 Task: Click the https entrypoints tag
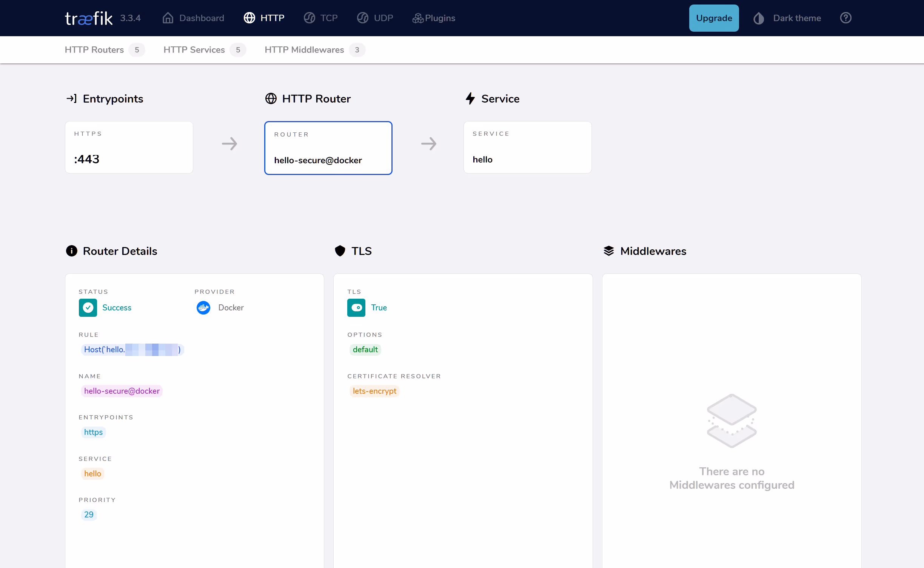coord(93,432)
